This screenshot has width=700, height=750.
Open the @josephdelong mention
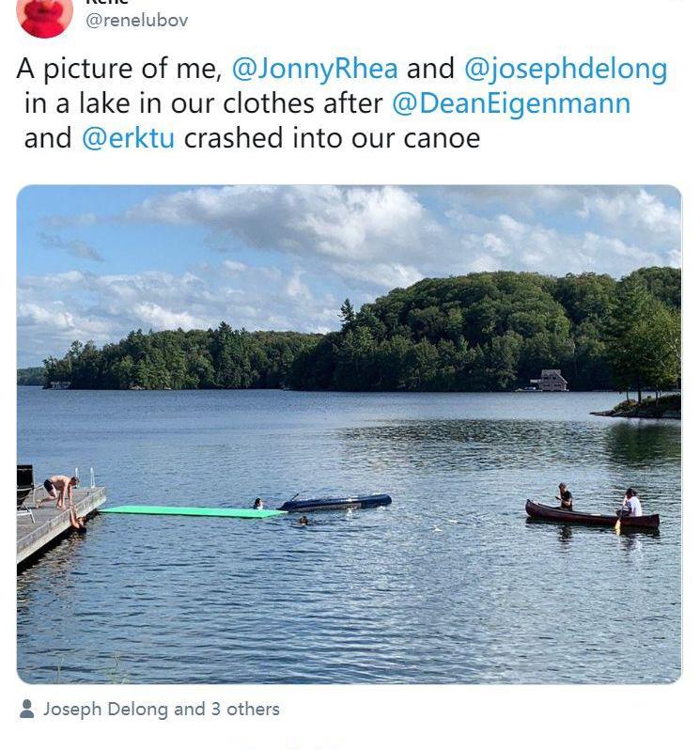pyautogui.click(x=566, y=68)
